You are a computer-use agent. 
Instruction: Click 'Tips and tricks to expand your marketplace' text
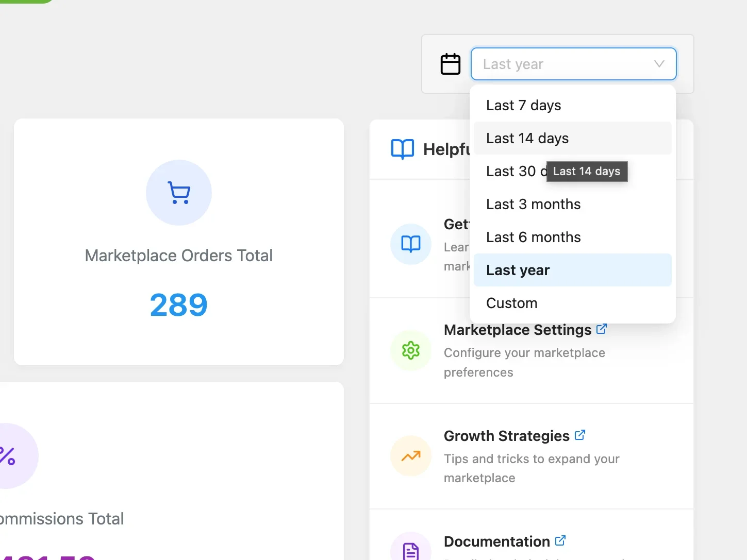pyautogui.click(x=532, y=468)
